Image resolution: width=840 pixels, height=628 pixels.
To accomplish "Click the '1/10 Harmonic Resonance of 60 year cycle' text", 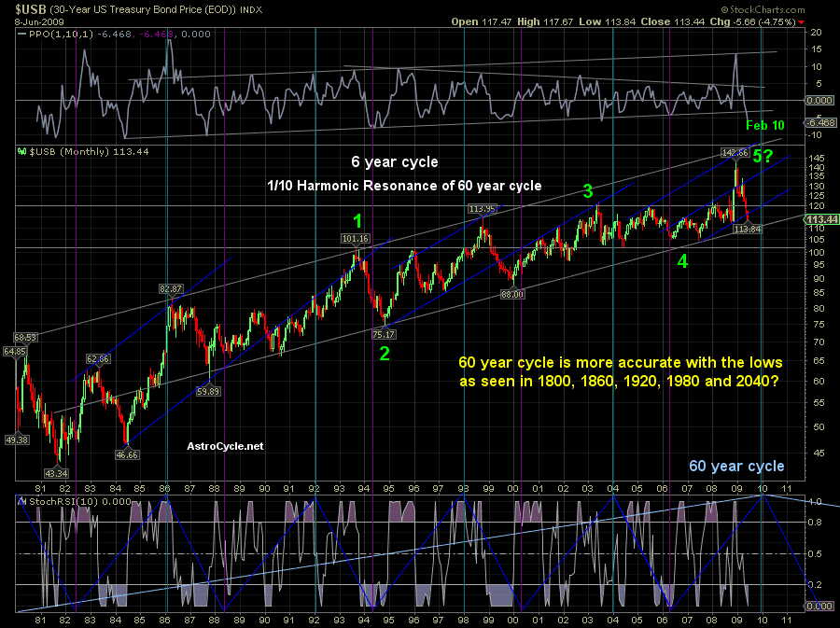I will pos(404,186).
